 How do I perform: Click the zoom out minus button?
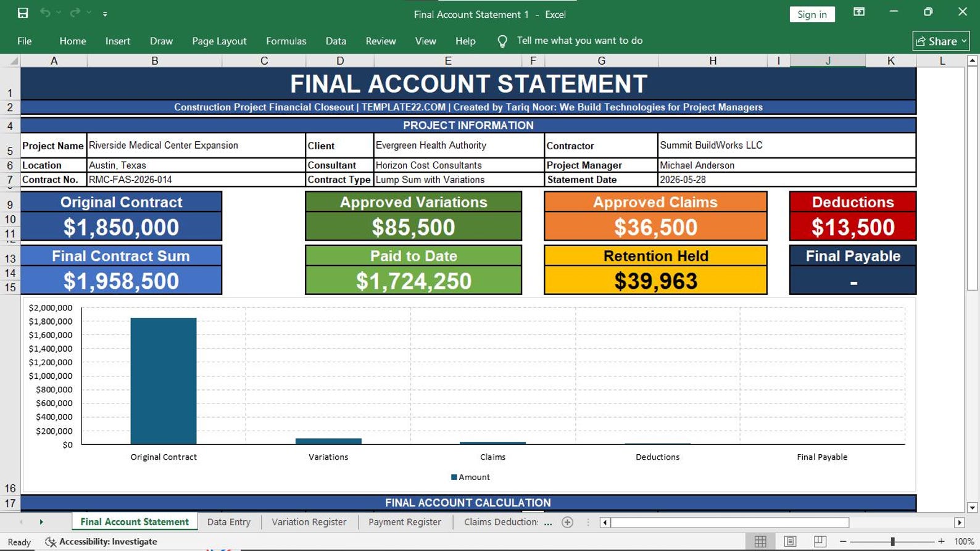(x=843, y=541)
